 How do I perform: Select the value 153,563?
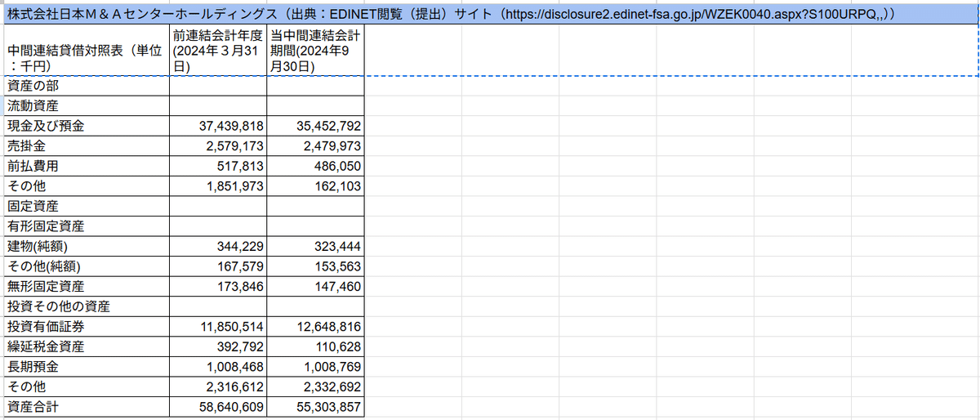point(314,266)
